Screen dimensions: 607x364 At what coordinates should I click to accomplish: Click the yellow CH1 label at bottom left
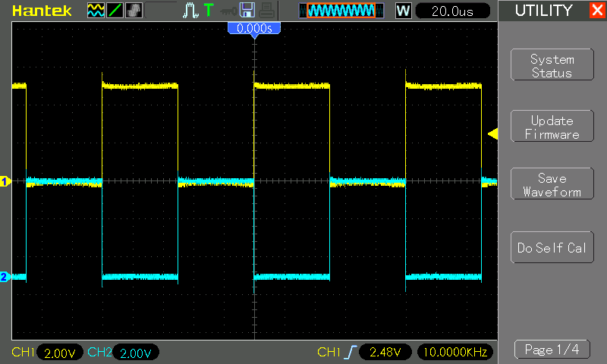[x=24, y=352]
